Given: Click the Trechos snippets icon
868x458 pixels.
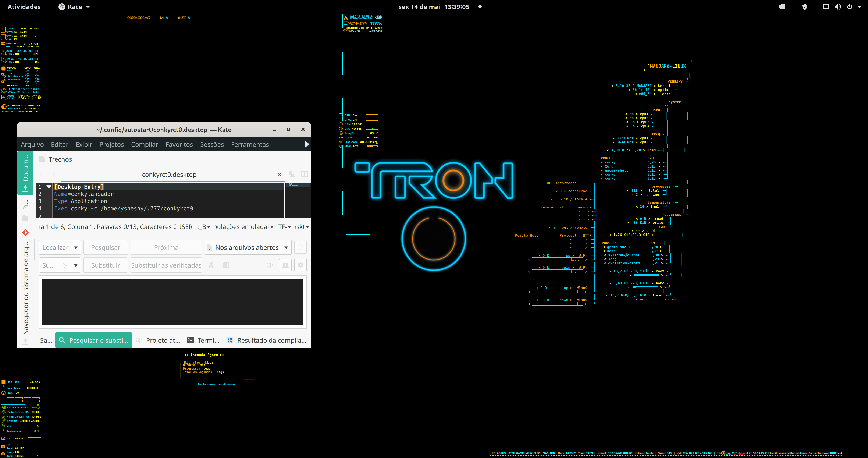Looking at the screenshot, I should click(42, 159).
